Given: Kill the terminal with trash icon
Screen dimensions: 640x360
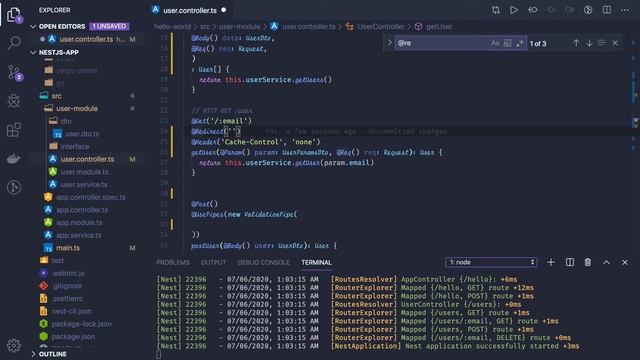Looking at the screenshot, I should (x=588, y=262).
